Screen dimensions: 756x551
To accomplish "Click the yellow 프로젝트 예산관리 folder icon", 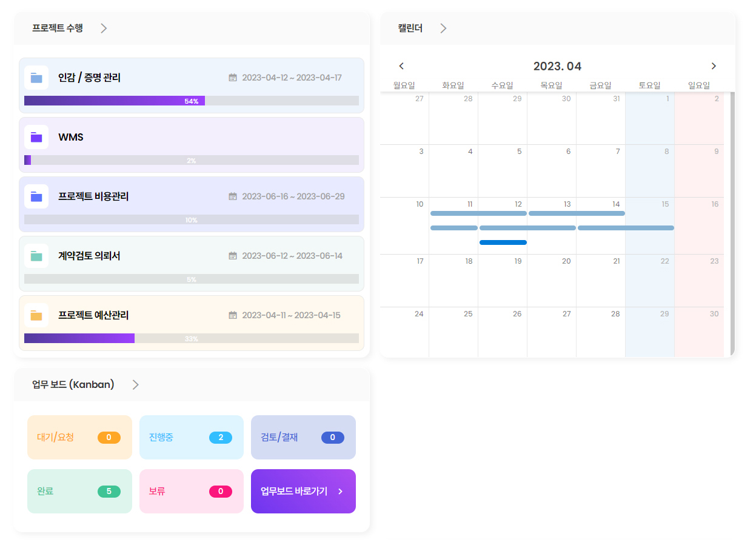I will tap(36, 315).
